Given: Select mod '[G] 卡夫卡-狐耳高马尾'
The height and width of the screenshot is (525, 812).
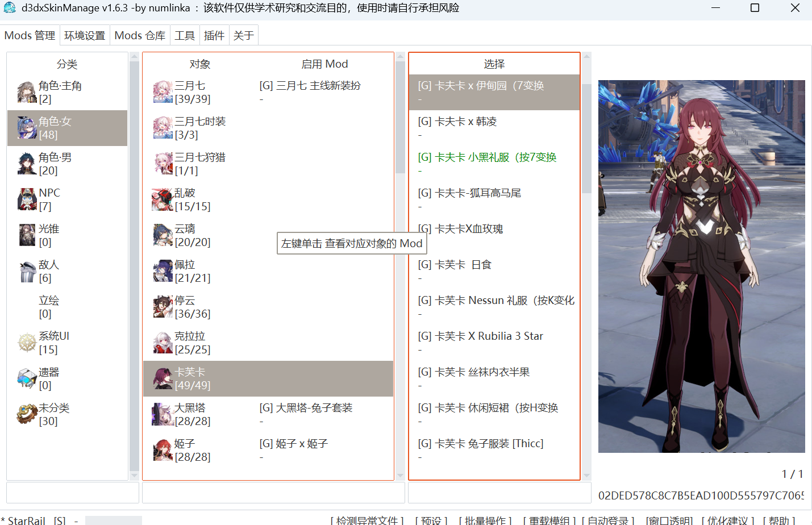Looking at the screenshot, I should point(494,199).
